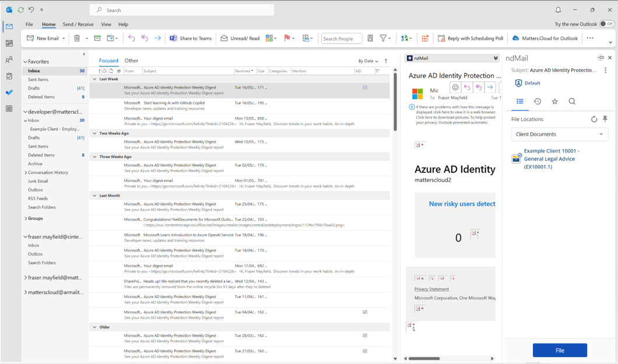Expand the Groups section

[26, 218]
